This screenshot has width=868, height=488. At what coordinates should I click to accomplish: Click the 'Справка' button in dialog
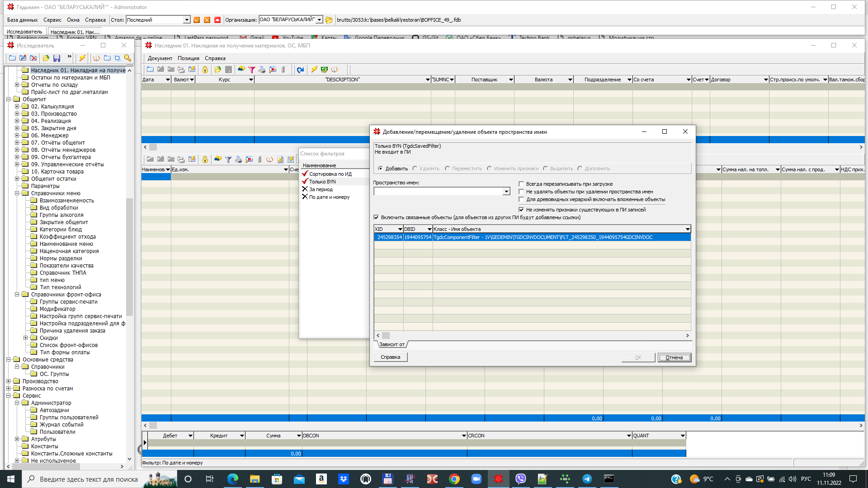tap(390, 357)
